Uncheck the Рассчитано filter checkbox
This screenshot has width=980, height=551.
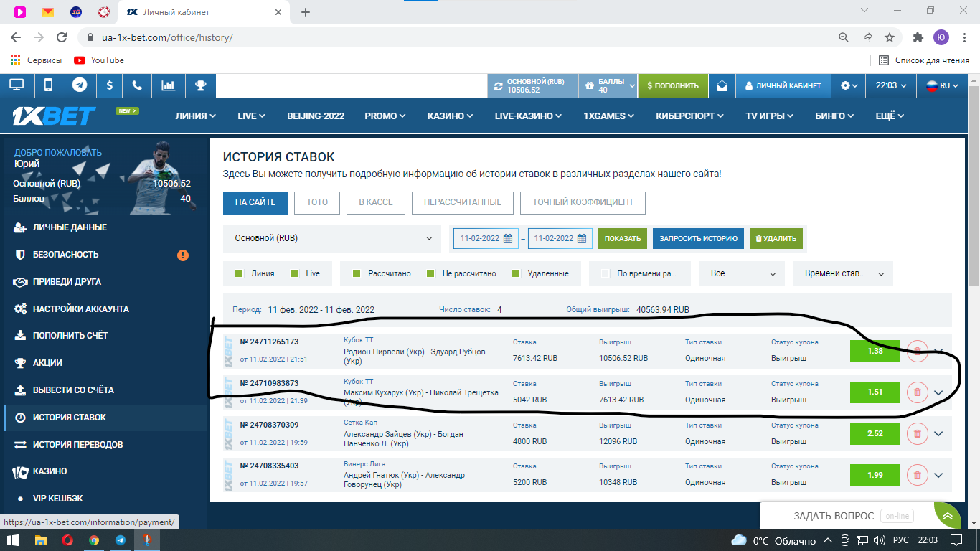point(357,273)
